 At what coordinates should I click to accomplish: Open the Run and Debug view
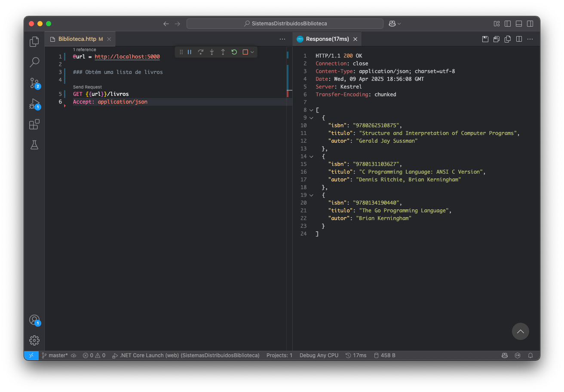point(34,104)
